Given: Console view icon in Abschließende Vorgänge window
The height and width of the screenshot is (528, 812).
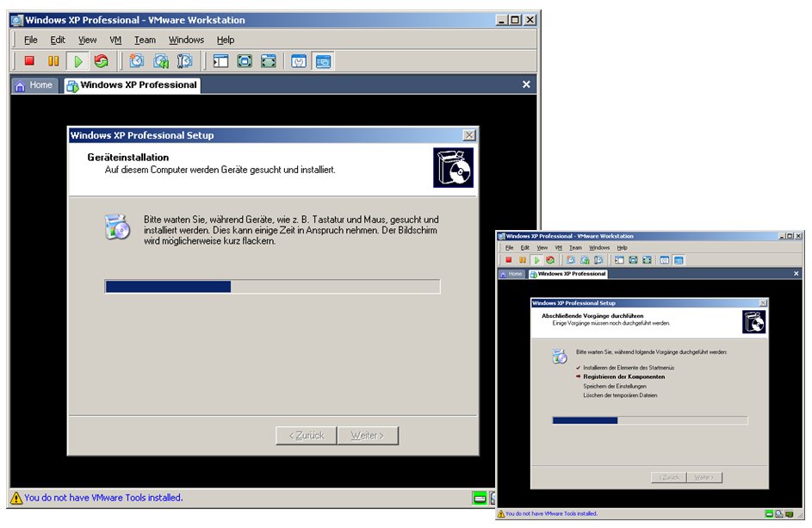Looking at the screenshot, I should (x=679, y=259).
